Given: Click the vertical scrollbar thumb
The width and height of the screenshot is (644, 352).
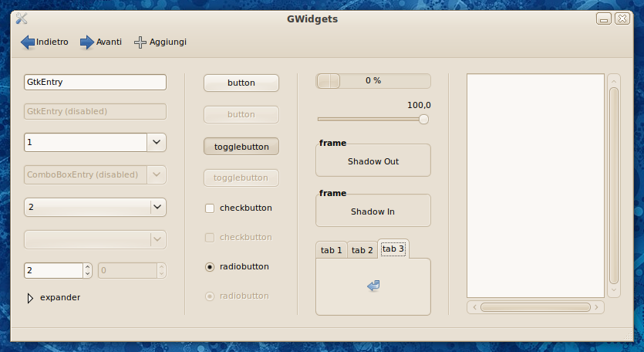Looking at the screenshot, I should [x=614, y=185].
